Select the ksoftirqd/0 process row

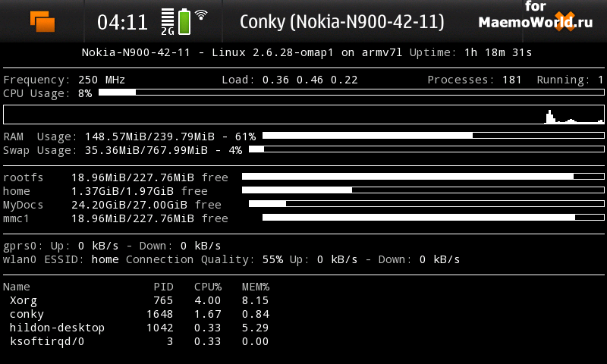(x=137, y=341)
